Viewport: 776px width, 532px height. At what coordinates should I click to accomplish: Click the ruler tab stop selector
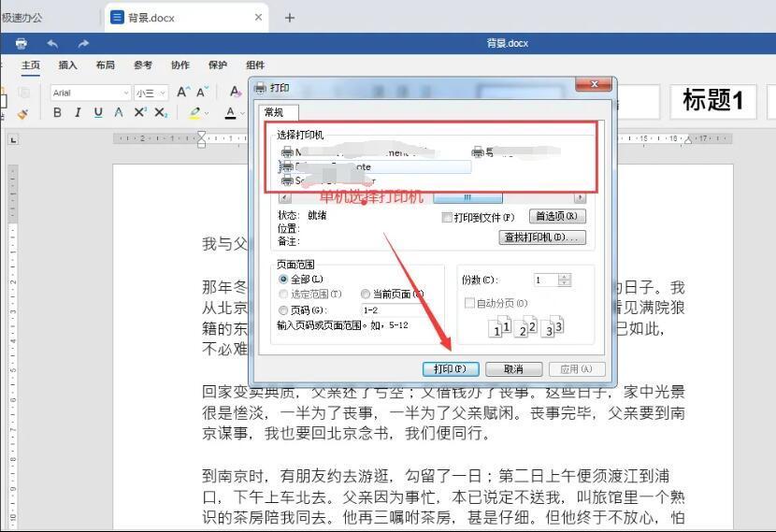coord(13,140)
